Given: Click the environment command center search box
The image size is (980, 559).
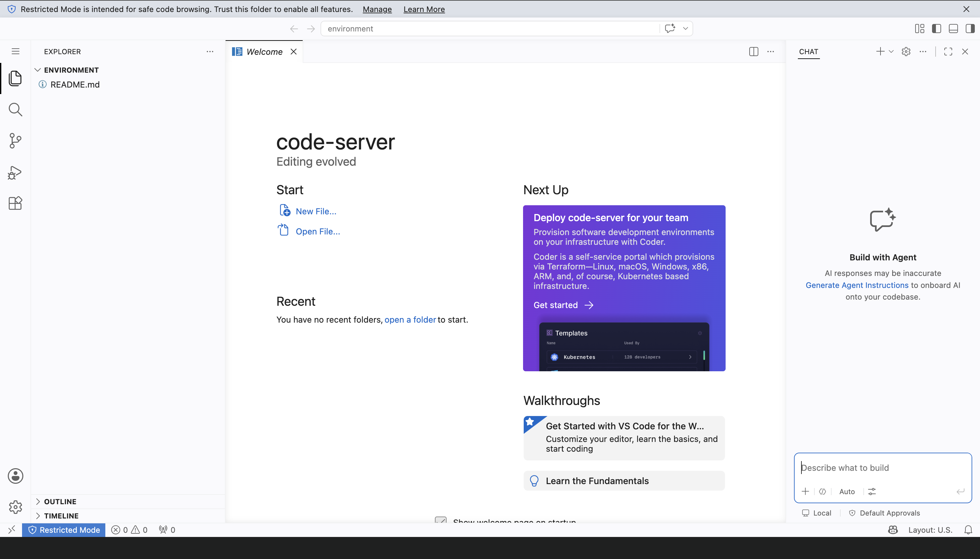Looking at the screenshot, I should coord(490,29).
